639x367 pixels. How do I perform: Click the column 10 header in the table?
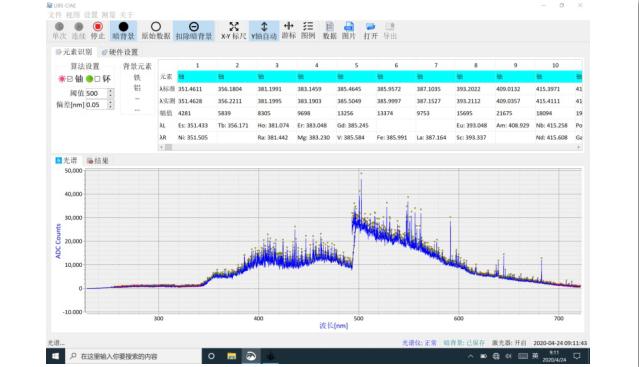click(x=555, y=65)
